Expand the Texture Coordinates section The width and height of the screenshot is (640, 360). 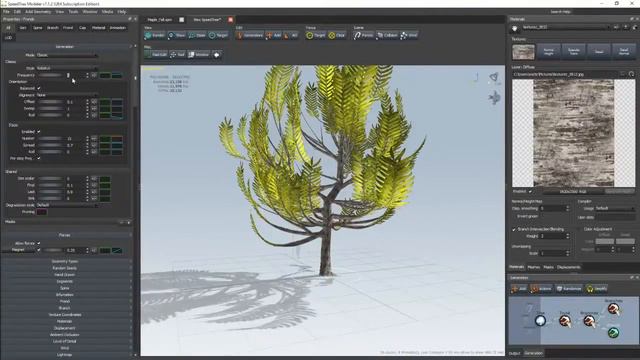[x=64, y=315]
